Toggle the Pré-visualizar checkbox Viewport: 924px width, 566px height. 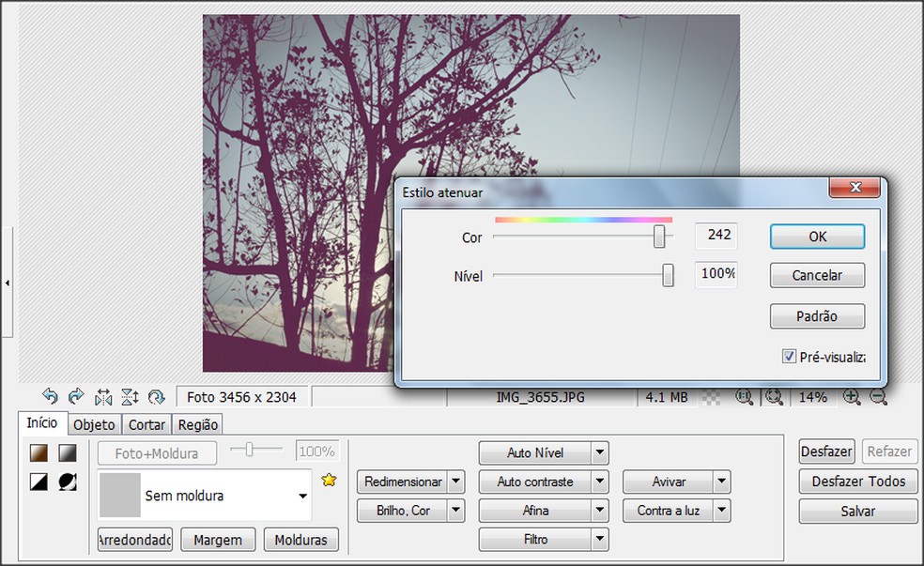point(789,357)
